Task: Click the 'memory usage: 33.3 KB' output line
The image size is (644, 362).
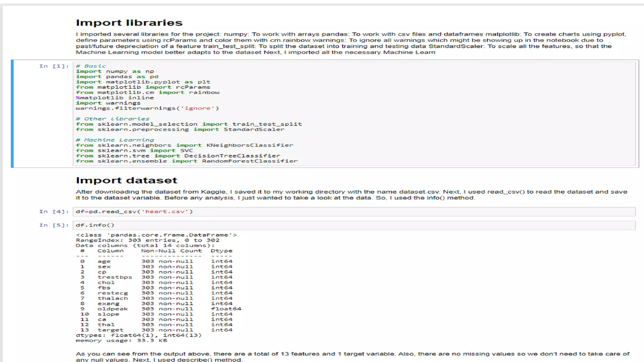Action: click(121, 341)
